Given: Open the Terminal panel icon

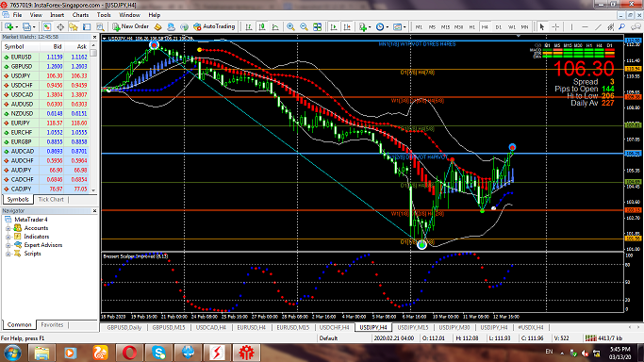Looking at the screenshot, I should (x=87, y=26).
